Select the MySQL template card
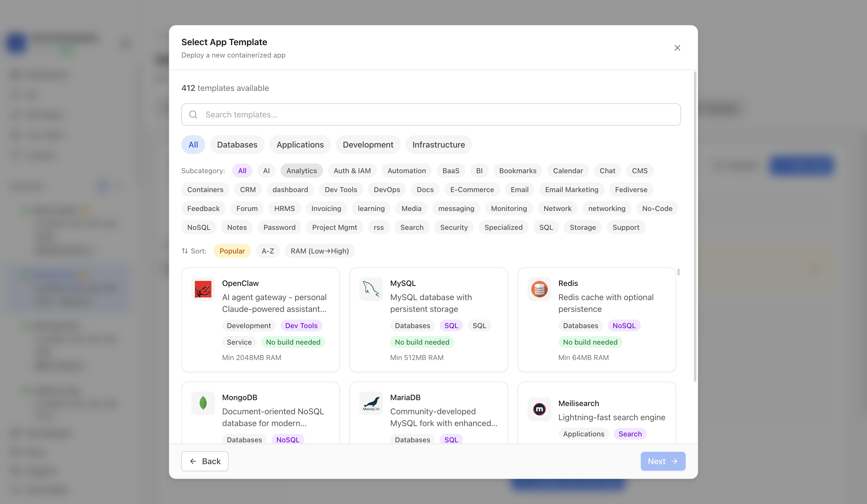 (x=428, y=320)
